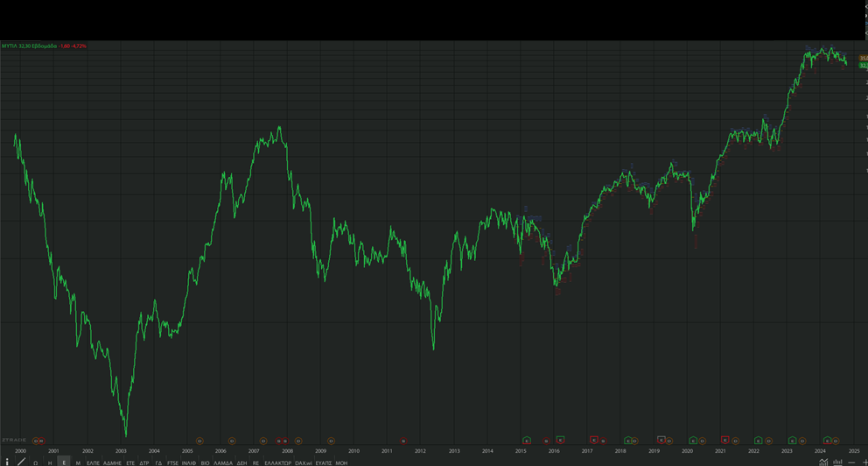Open the orange D dividend marker at 2023
This screenshot has width=868, height=466.
click(x=802, y=441)
